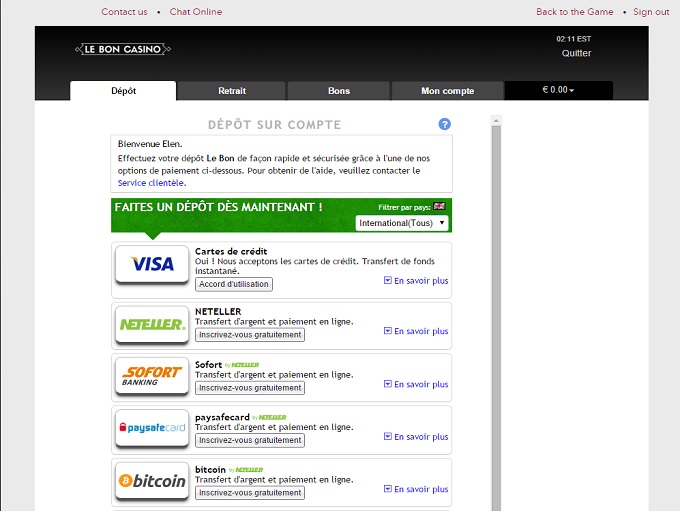Open the International(Tous) country dropdown
This screenshot has width=680, height=511.
coord(402,223)
